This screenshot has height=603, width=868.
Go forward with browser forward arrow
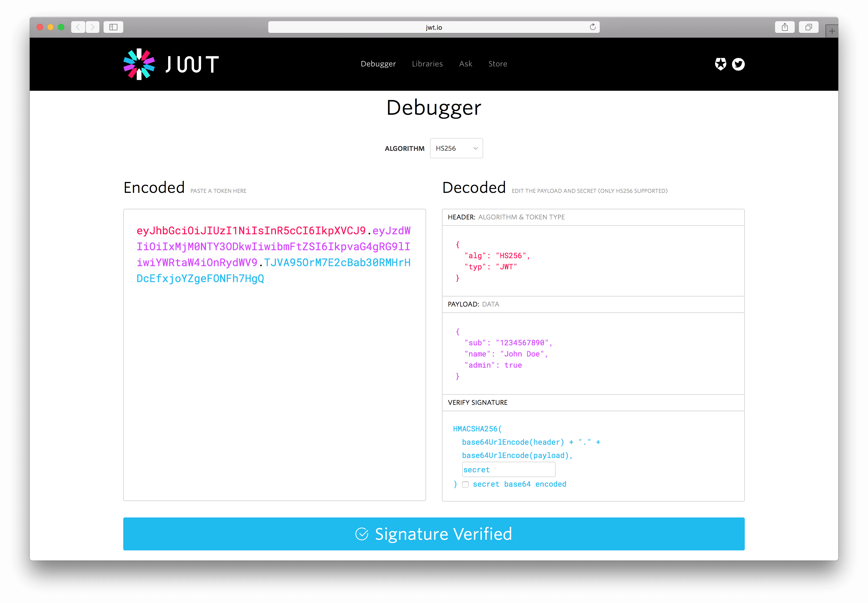92,27
